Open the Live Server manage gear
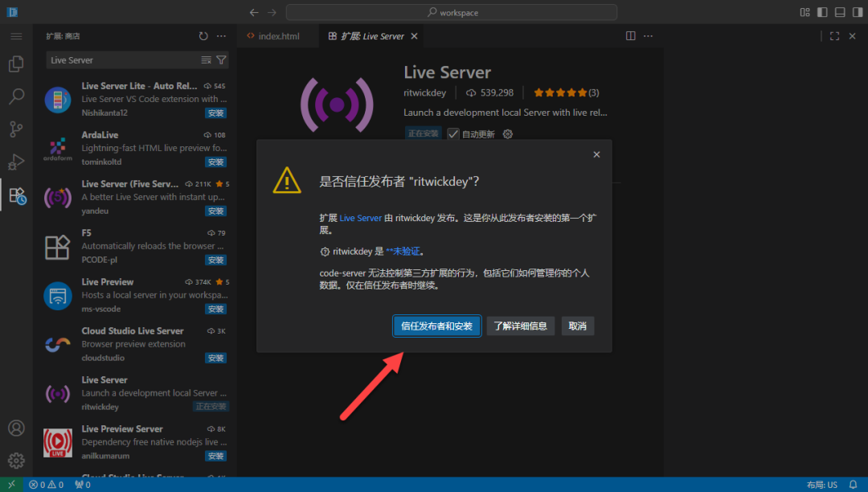Screen dimensions: 868x492 click(508, 134)
